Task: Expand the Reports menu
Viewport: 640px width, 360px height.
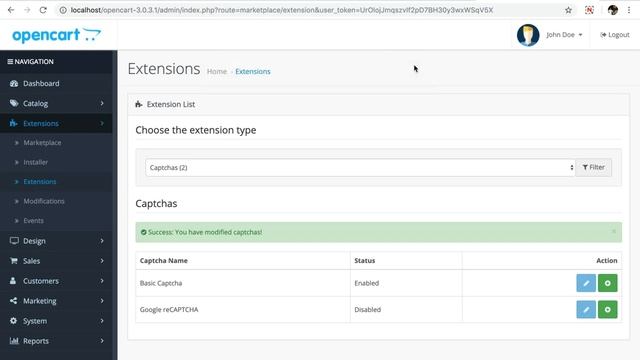Action: [56, 341]
